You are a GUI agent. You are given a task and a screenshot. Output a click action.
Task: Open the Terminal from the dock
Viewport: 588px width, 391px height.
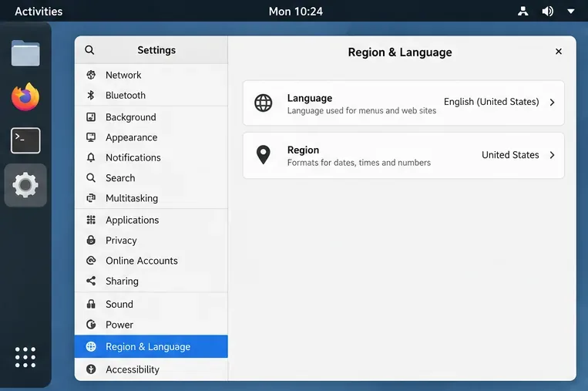pyautogui.click(x=25, y=140)
